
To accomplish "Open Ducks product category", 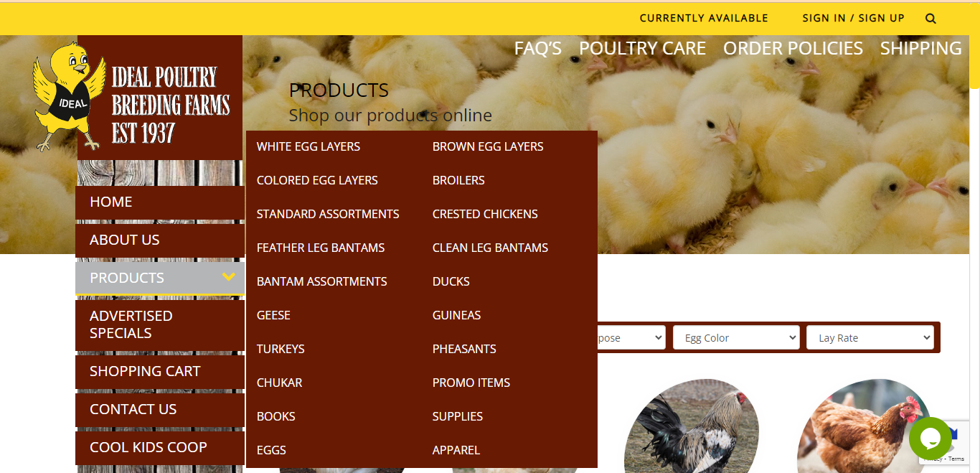I will pos(451,281).
